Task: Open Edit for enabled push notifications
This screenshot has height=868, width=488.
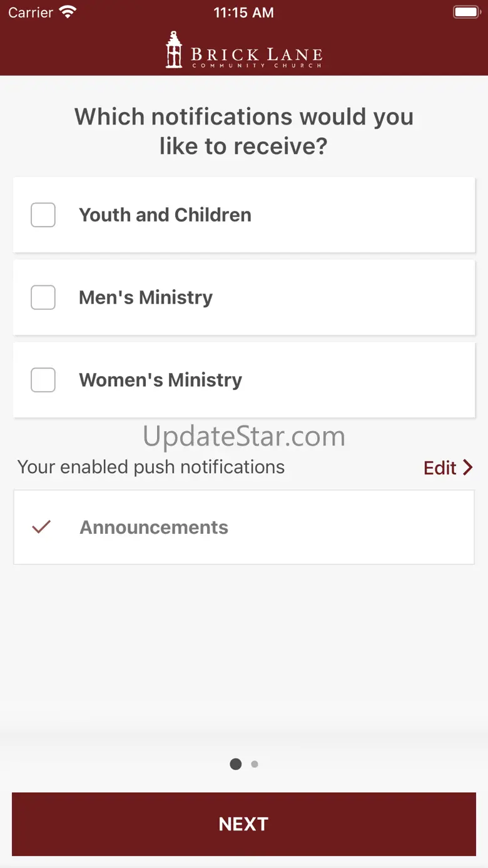Action: coord(440,467)
